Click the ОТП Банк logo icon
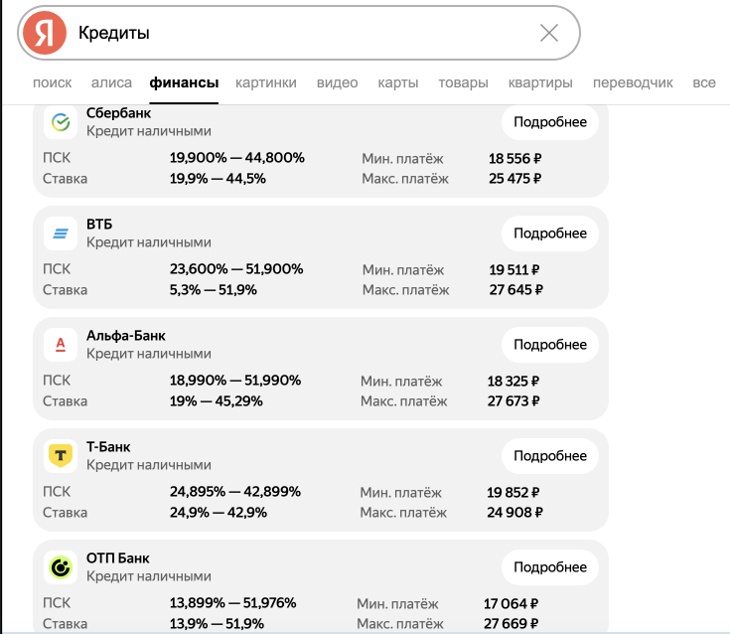730x634 pixels. (60, 567)
